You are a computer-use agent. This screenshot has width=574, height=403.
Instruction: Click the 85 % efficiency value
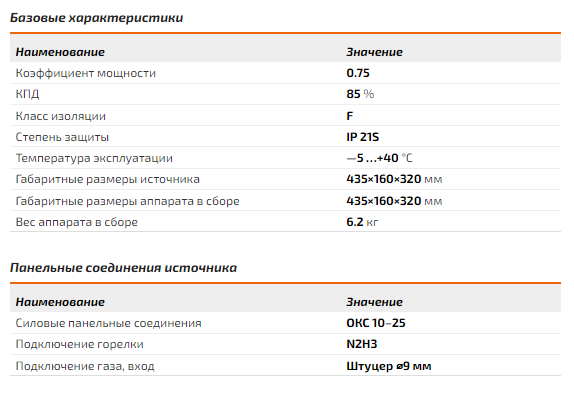pyautogui.click(x=360, y=94)
